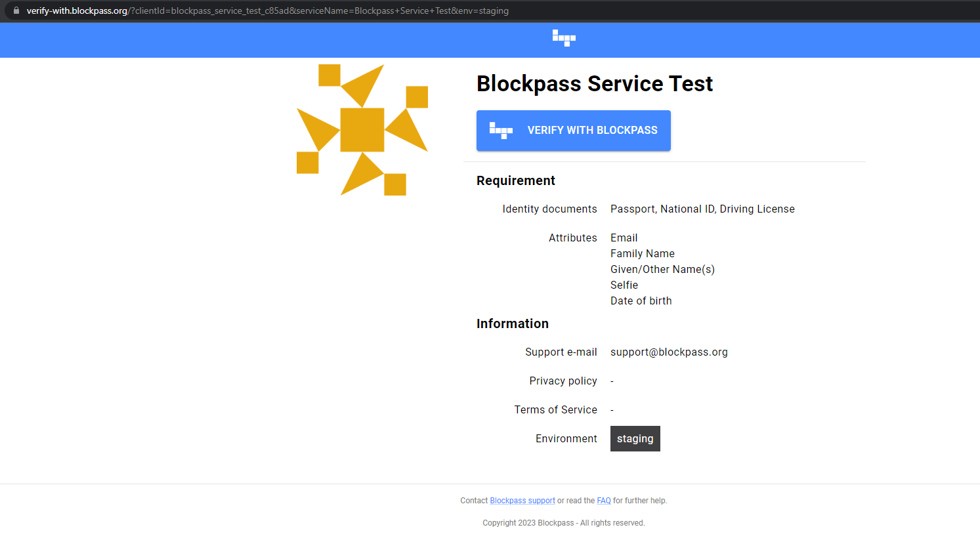Click the Information section heading
980x542 pixels.
513,323
